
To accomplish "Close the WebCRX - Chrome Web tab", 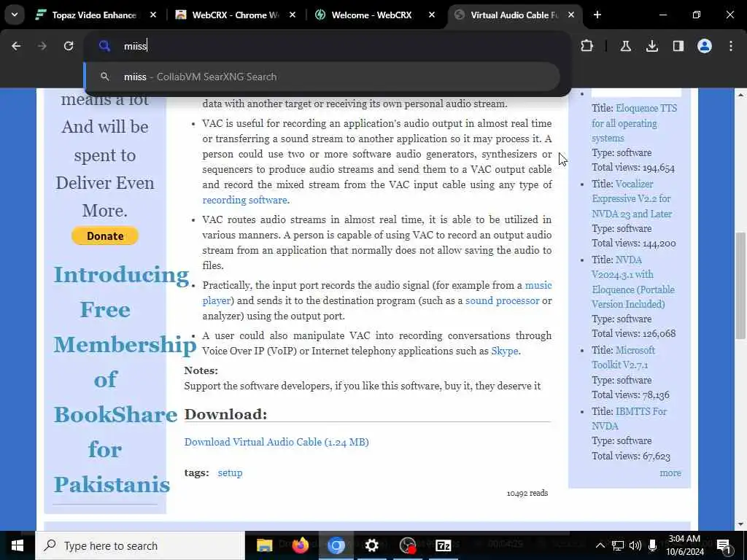I will (x=292, y=15).
